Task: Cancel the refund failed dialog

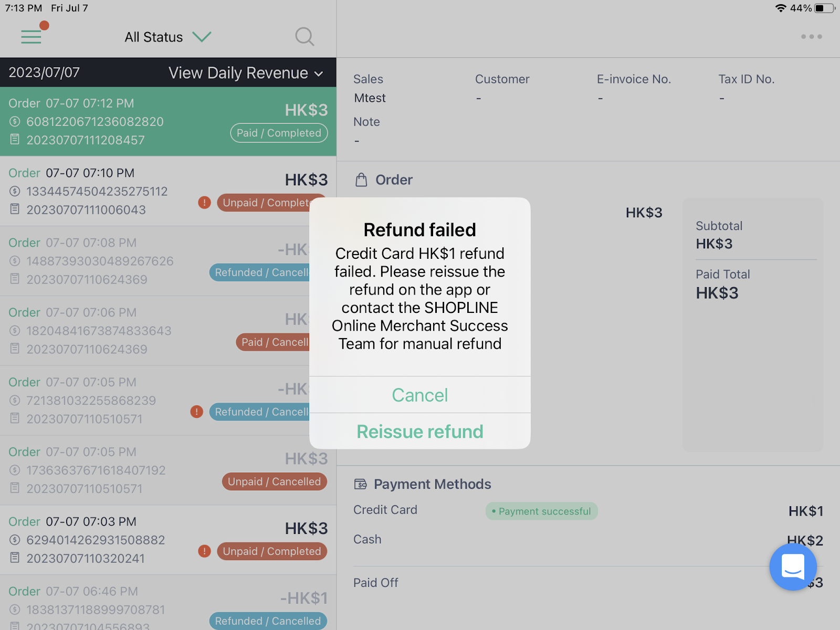Action: click(420, 395)
